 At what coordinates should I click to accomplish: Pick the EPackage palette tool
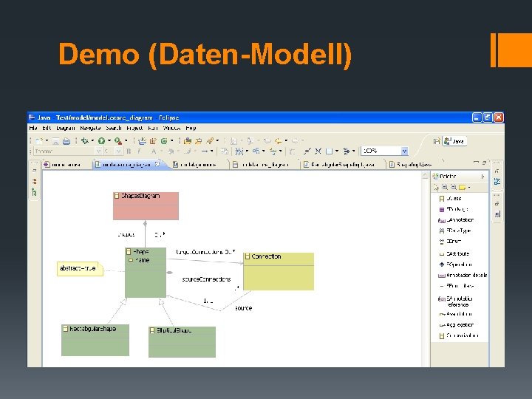[453, 209]
